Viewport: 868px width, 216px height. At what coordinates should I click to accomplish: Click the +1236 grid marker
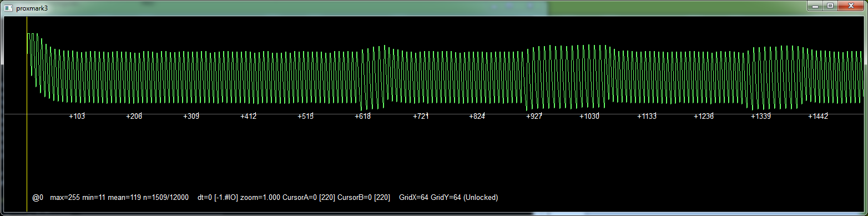point(704,116)
